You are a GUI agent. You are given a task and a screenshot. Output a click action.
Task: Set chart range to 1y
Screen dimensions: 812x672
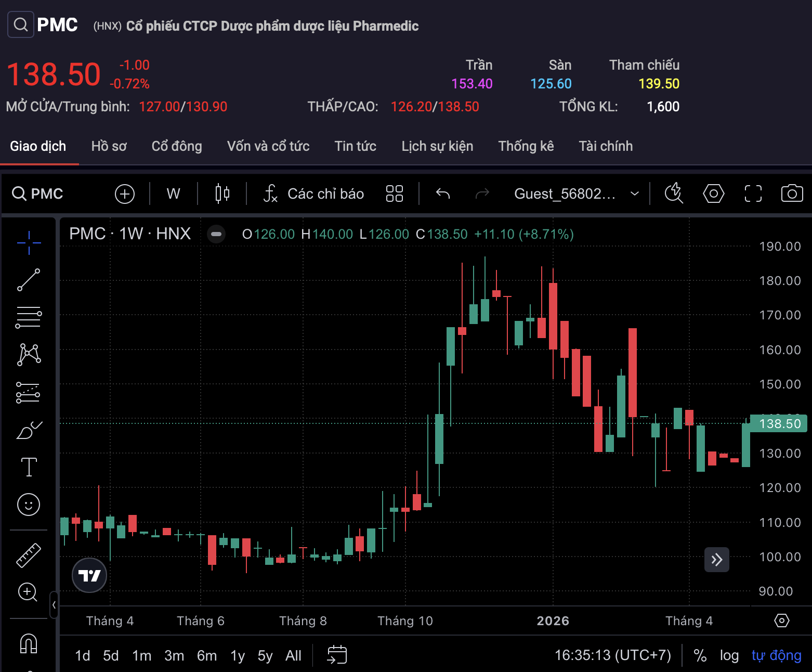[238, 655]
